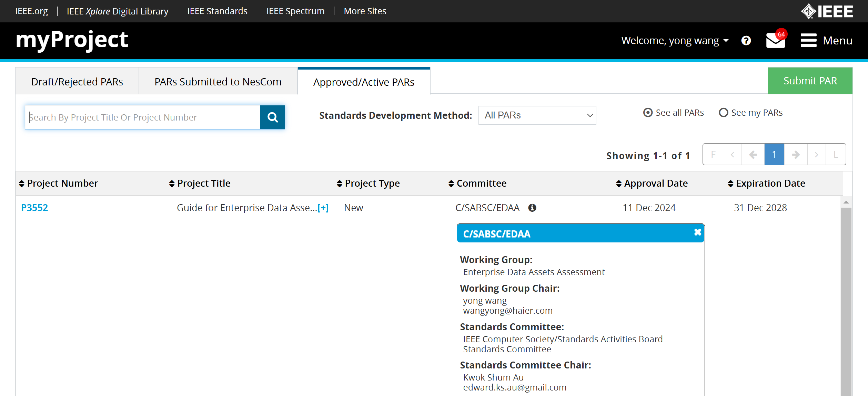Screen dimensions: 868x396
Task: Open the hamburger Menu
Action: [x=826, y=41]
